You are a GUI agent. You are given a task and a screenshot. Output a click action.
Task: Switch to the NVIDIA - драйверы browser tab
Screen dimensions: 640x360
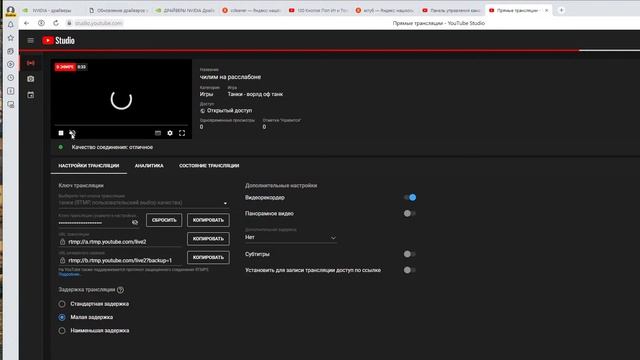pos(51,10)
